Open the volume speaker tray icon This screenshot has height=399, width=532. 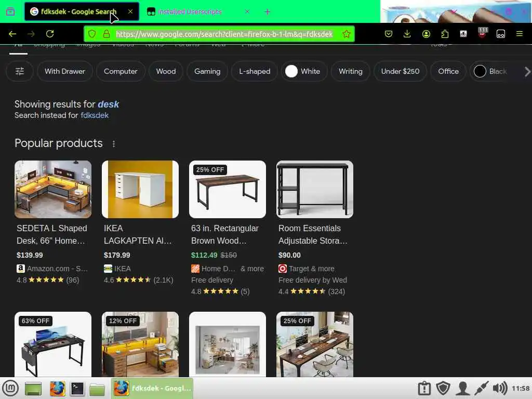pos(500,389)
